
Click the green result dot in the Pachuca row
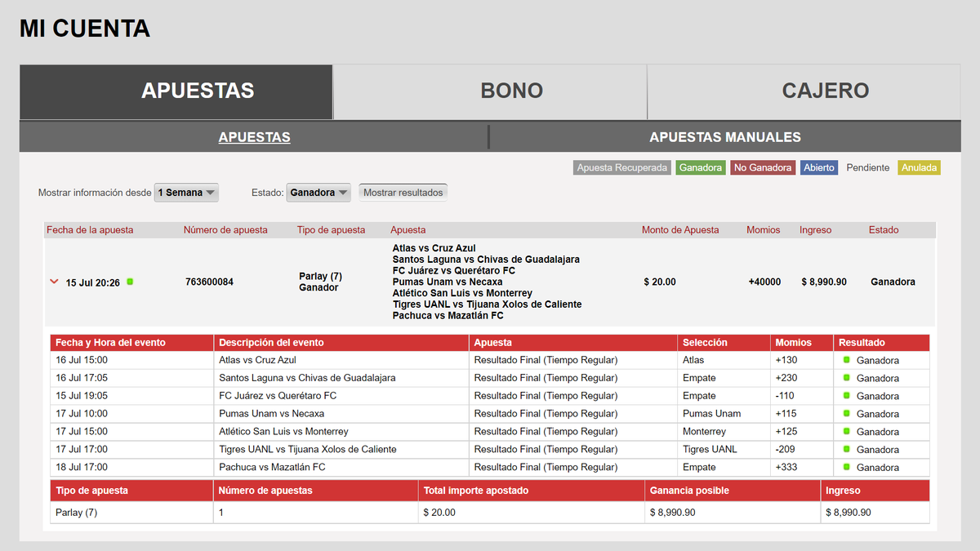[847, 468]
